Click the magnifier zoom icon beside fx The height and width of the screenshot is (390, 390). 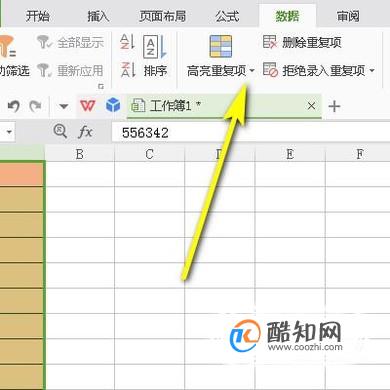click(60, 131)
